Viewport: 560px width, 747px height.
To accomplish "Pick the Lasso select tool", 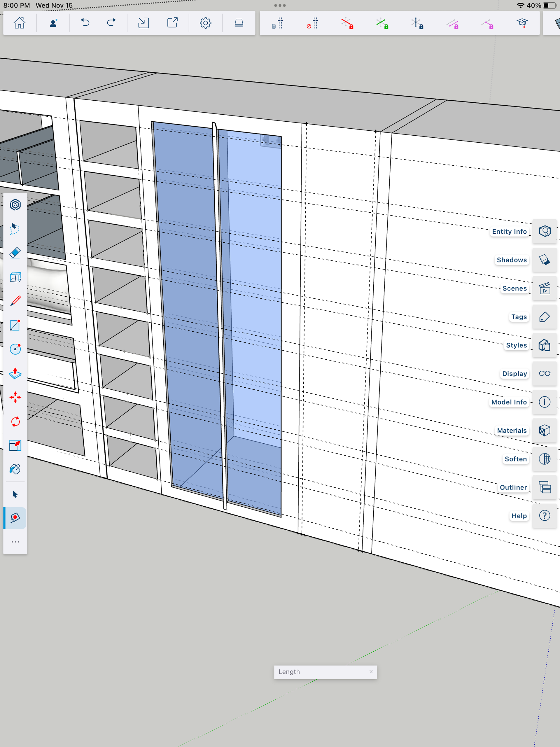I will click(15, 229).
